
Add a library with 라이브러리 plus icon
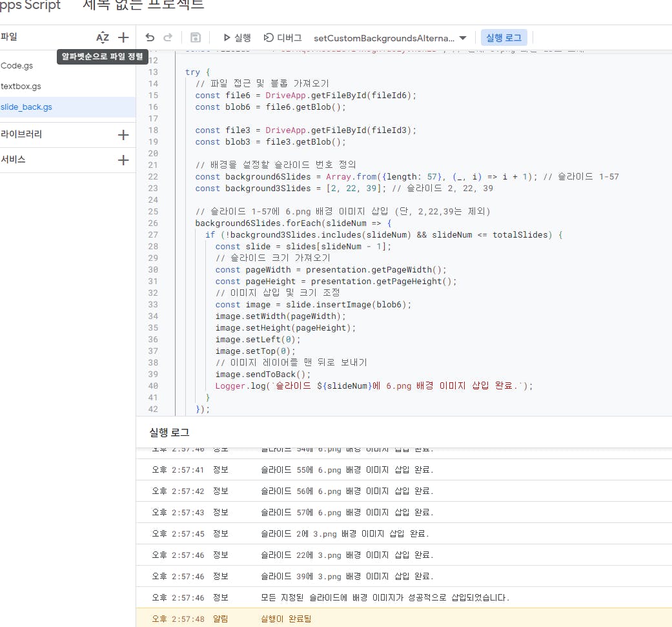coord(123,135)
